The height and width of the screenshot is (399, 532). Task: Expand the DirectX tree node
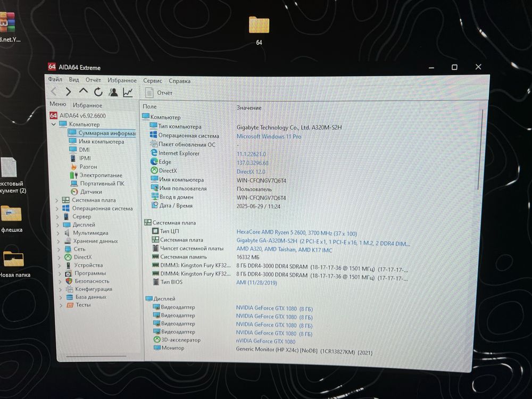(59, 257)
